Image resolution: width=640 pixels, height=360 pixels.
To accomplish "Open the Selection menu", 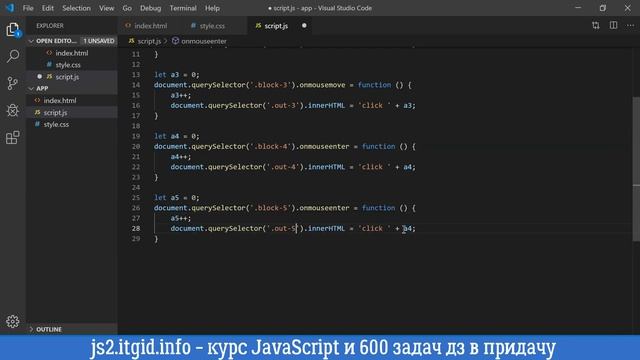I will 76,8.
